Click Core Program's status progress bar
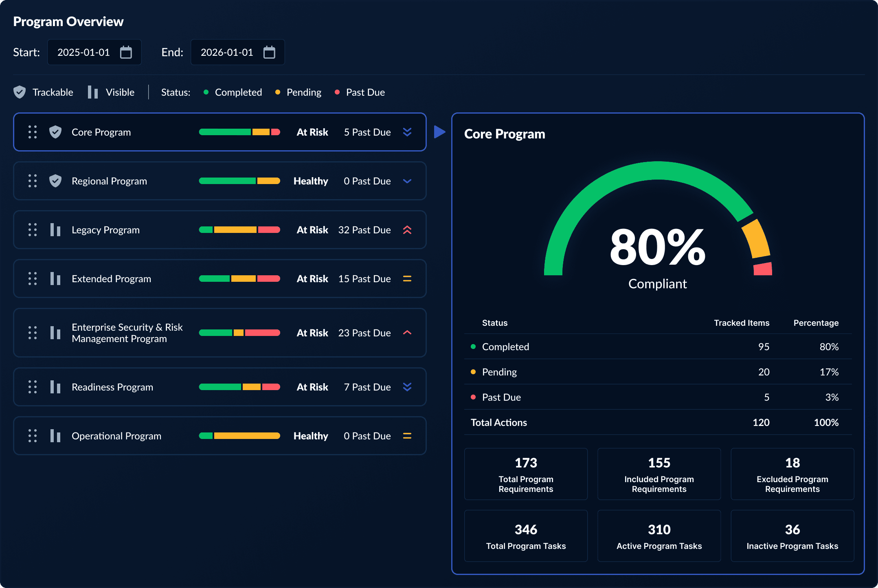The width and height of the screenshot is (878, 588). pos(239,132)
